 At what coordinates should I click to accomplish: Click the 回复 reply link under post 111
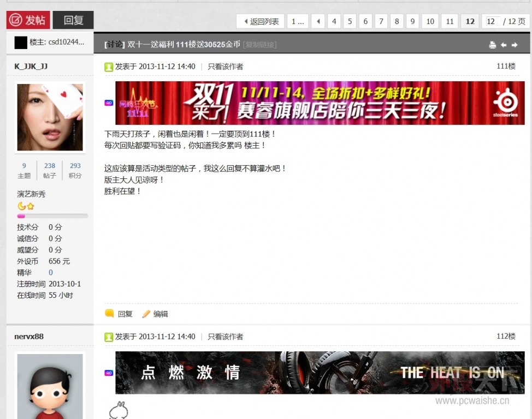coord(125,314)
